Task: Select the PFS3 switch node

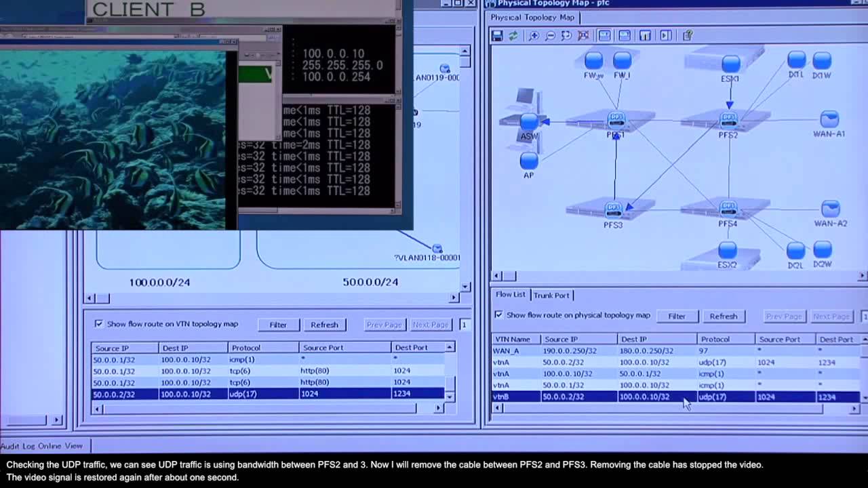Action: click(612, 209)
